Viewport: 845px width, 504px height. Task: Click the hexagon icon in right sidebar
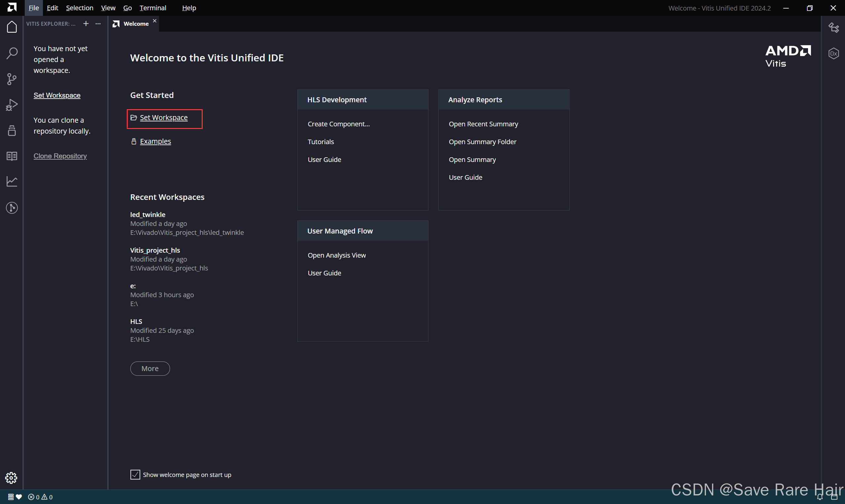[x=833, y=53]
